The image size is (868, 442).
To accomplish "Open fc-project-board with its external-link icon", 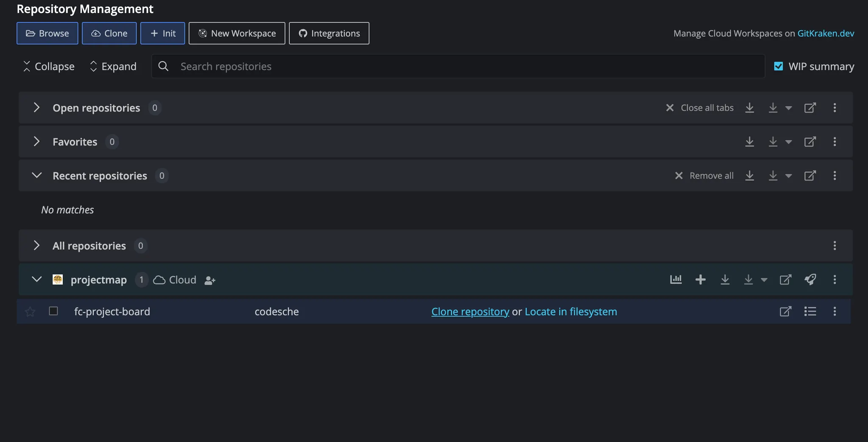I will [785, 311].
